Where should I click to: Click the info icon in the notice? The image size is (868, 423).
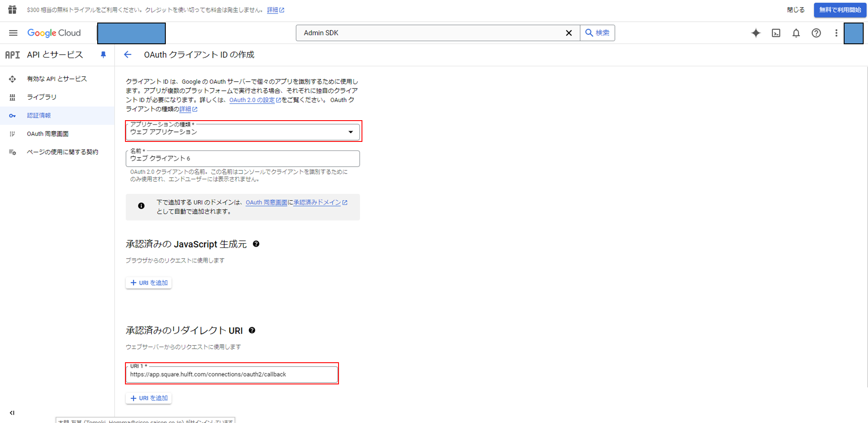pyautogui.click(x=141, y=206)
